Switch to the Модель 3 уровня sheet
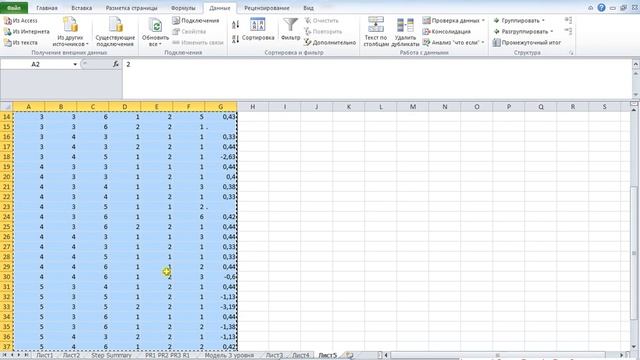The width and height of the screenshot is (640, 360). 229,356
